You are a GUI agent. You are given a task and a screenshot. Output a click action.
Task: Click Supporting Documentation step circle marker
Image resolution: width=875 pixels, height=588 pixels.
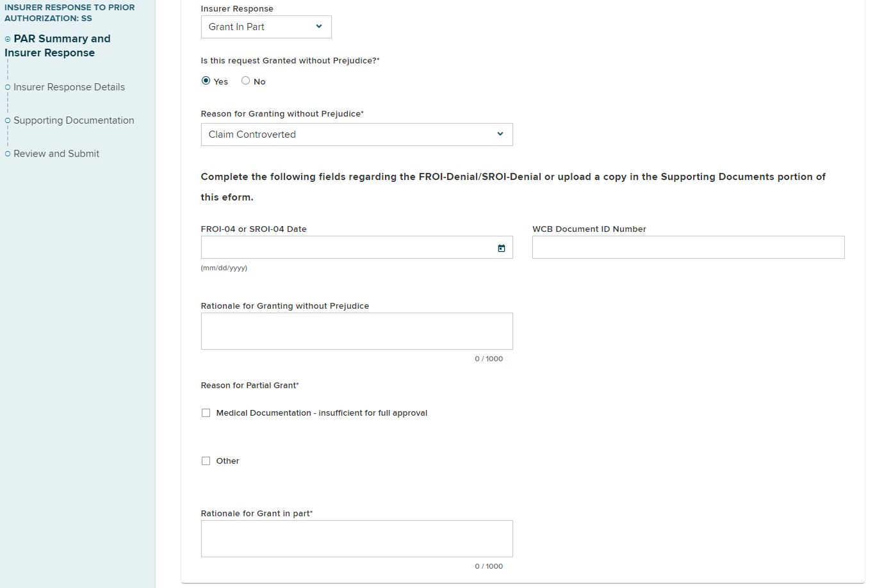8,120
